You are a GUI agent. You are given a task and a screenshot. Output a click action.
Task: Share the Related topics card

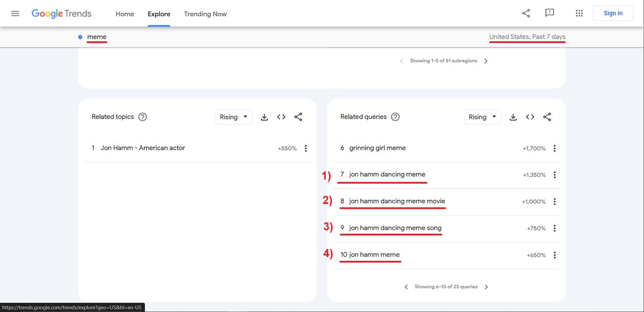(298, 117)
